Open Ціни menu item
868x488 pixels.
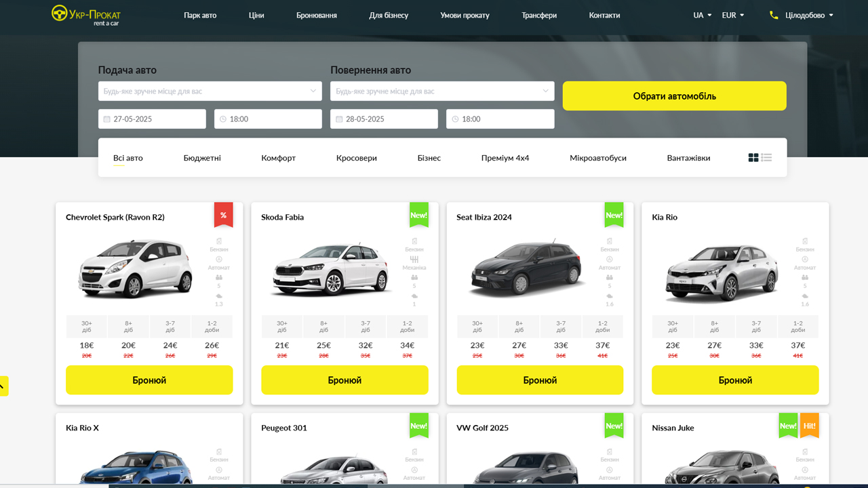(256, 15)
